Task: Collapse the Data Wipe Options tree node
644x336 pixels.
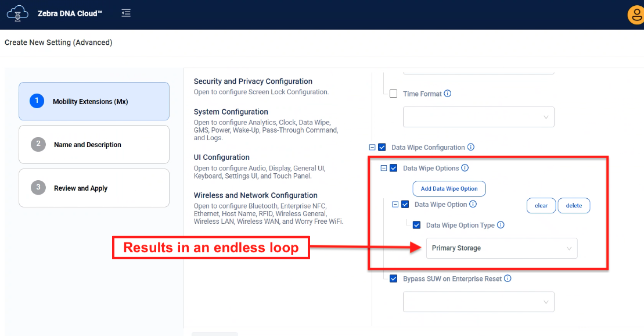Action: [x=383, y=168]
